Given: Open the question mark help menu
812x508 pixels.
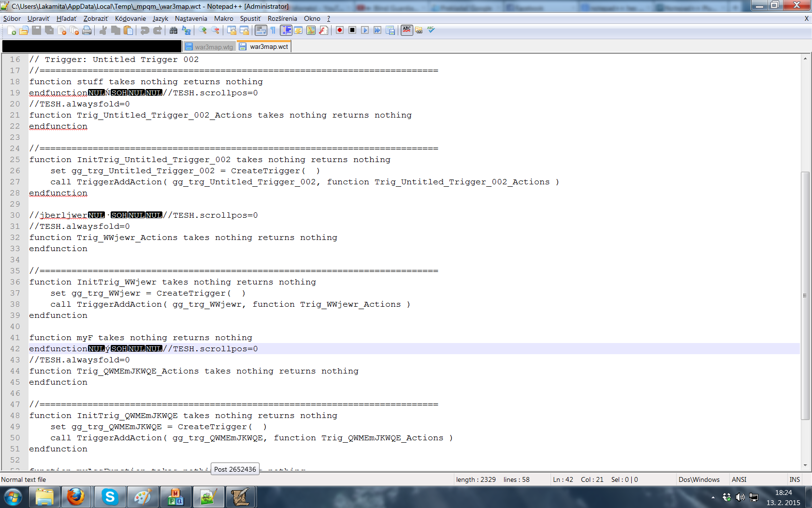Looking at the screenshot, I should (x=329, y=18).
